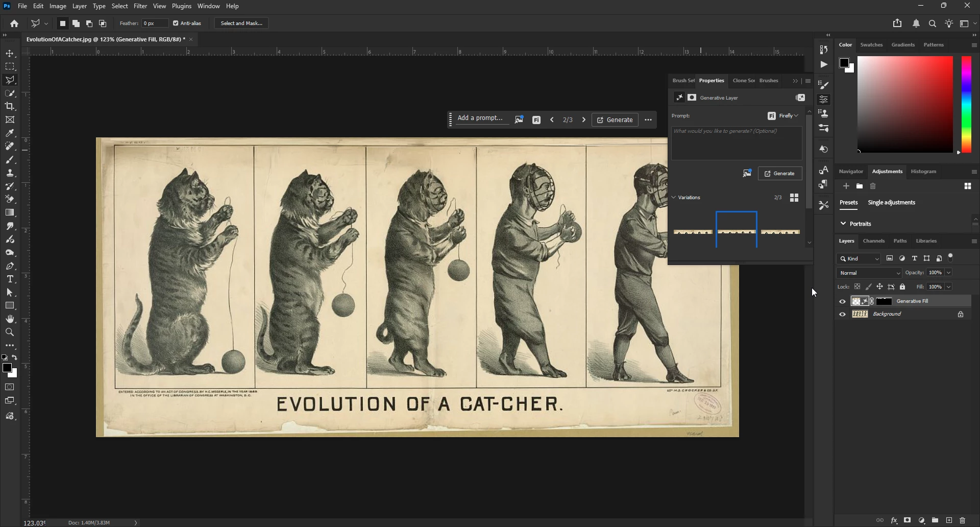This screenshot has height=527, width=980.
Task: Open the Normal blend mode dropdown
Action: (869, 273)
